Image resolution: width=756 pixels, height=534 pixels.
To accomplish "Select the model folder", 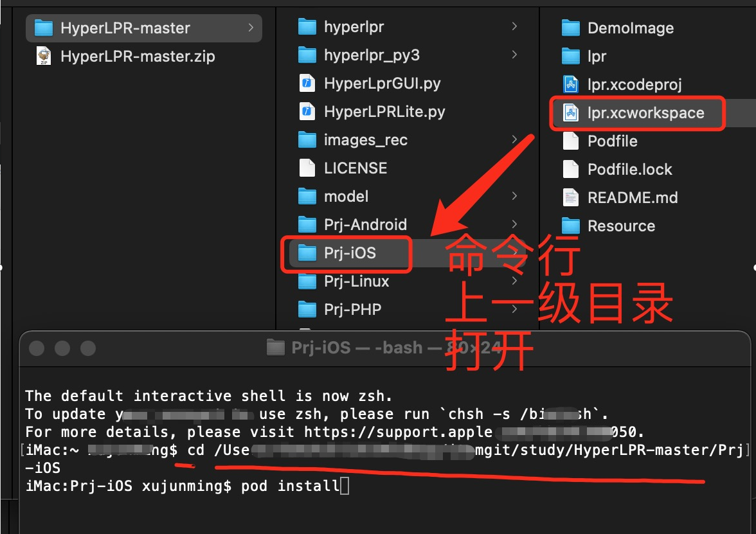I will pos(307,196).
